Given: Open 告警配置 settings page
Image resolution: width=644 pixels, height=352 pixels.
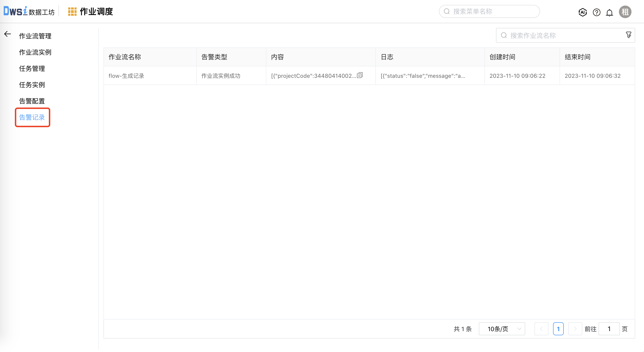Looking at the screenshot, I should click(x=32, y=101).
